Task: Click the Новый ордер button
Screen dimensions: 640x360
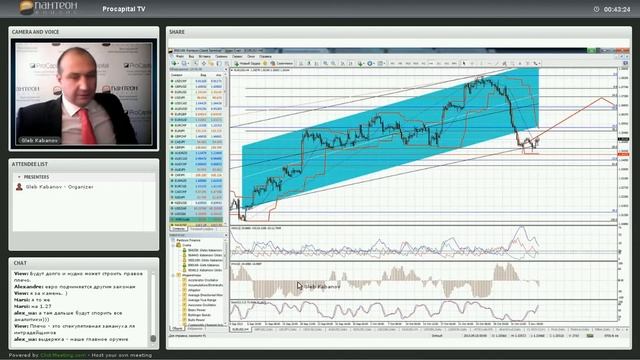Action: [247, 63]
